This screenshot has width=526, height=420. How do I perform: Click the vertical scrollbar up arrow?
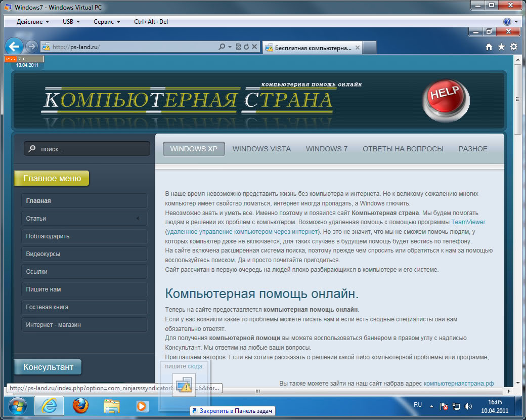517,60
